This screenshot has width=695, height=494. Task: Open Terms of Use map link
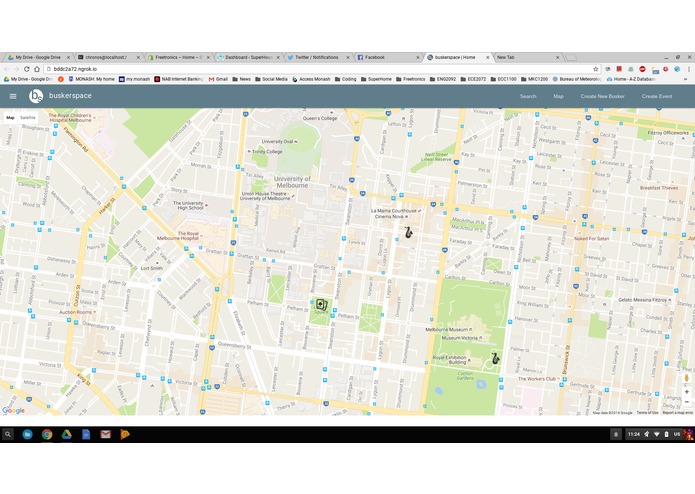pyautogui.click(x=647, y=412)
